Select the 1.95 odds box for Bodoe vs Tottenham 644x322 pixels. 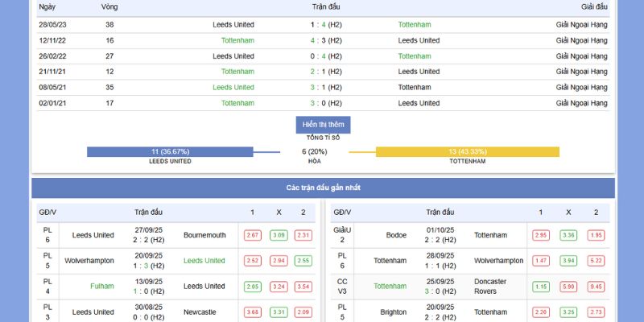click(x=597, y=235)
